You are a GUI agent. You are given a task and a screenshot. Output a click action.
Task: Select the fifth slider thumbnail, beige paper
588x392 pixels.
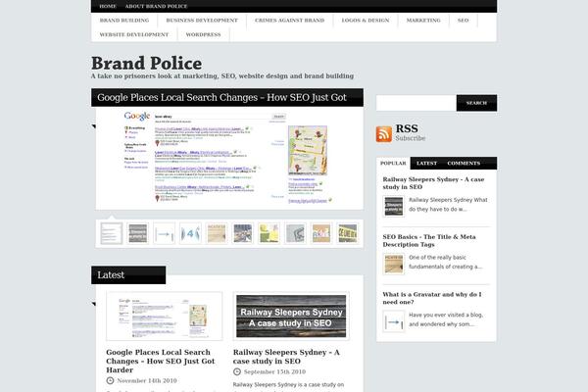217,233
